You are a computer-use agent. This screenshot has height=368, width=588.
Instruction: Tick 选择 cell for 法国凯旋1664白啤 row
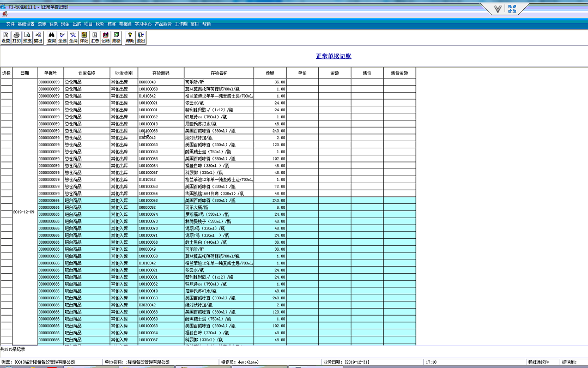tap(7, 194)
